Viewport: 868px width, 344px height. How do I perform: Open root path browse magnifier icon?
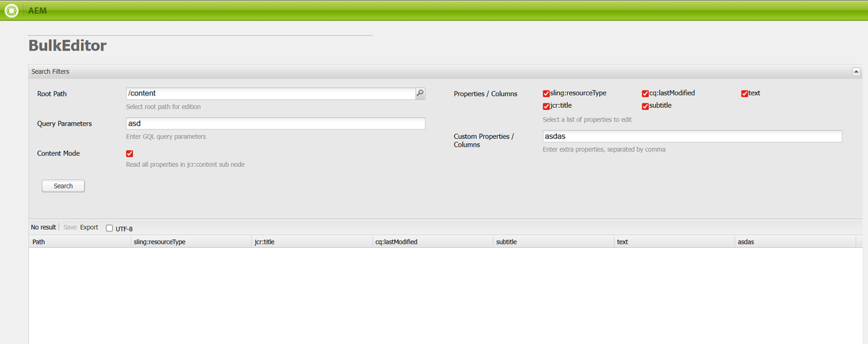420,93
